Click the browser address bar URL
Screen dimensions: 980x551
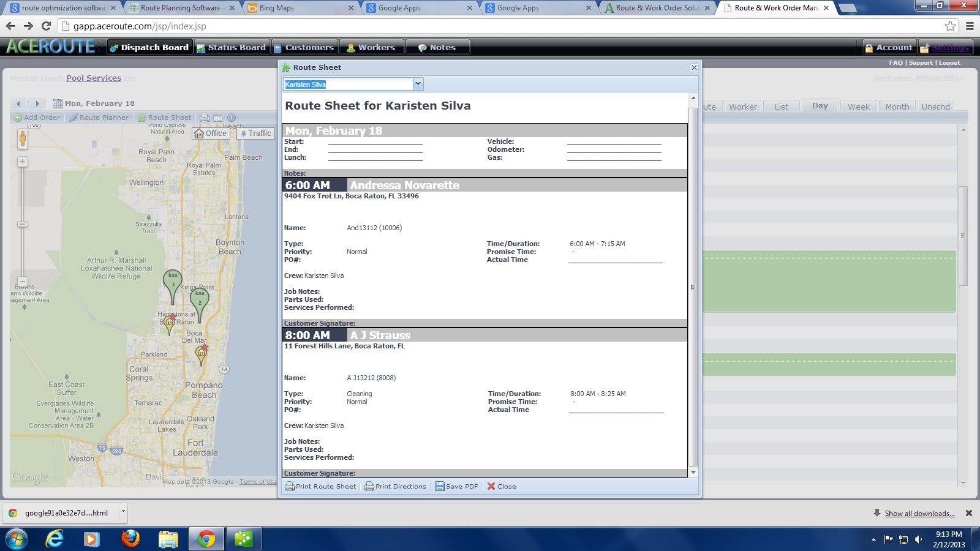pos(140,26)
